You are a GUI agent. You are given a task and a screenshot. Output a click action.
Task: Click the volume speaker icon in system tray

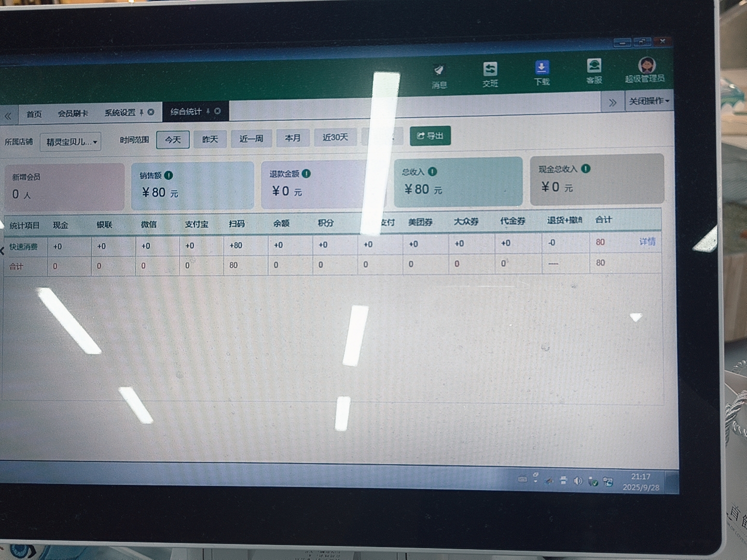coord(577,481)
